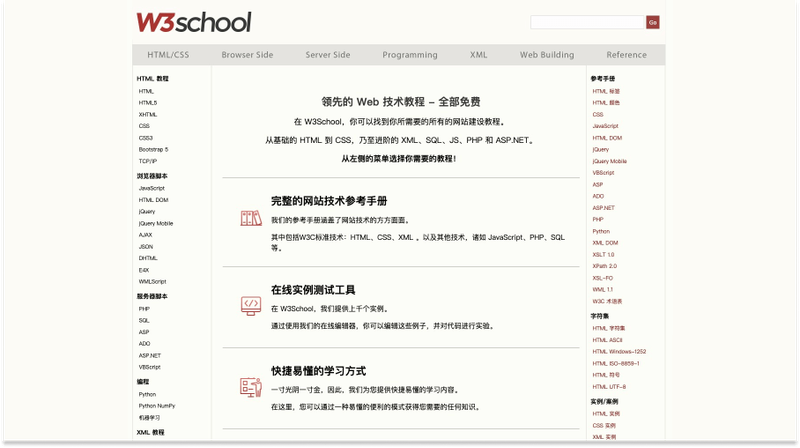The height and width of the screenshot is (448, 800).
Task: Open the WMLScript tutorial link
Action: tap(153, 282)
